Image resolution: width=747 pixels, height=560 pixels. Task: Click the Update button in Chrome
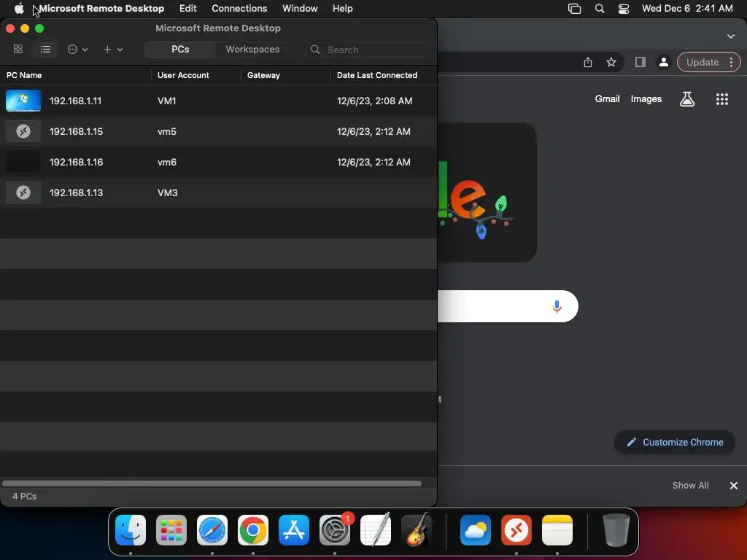coord(703,62)
